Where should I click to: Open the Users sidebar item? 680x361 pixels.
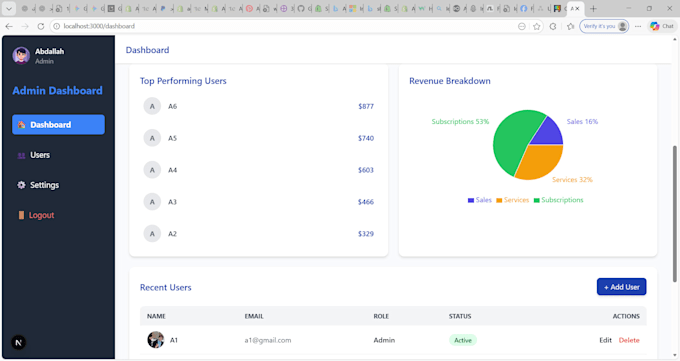point(58,155)
